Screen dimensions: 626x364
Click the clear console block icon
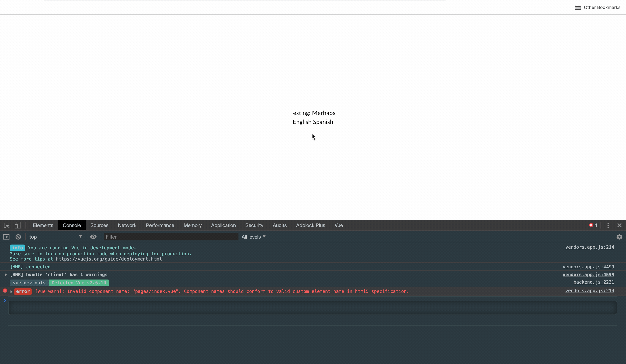pos(18,237)
